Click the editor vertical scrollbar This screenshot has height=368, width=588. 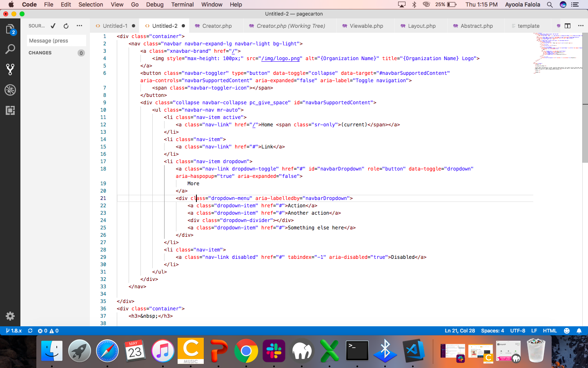585,98
